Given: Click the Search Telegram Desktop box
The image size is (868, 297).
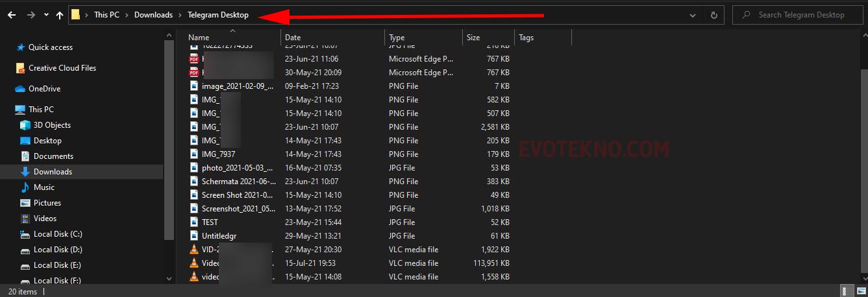Looking at the screenshot, I should 800,15.
